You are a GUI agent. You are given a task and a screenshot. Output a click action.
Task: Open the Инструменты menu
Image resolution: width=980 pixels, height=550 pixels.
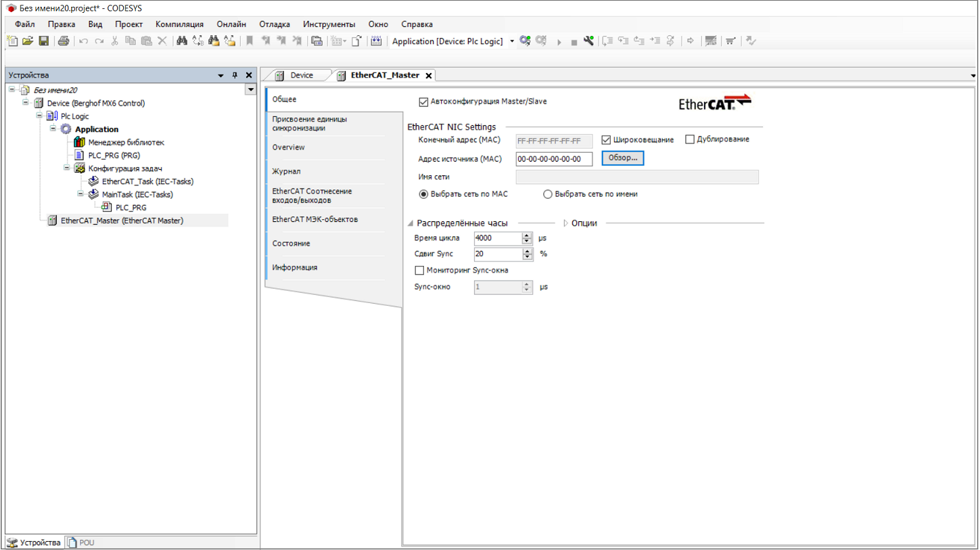tap(329, 24)
